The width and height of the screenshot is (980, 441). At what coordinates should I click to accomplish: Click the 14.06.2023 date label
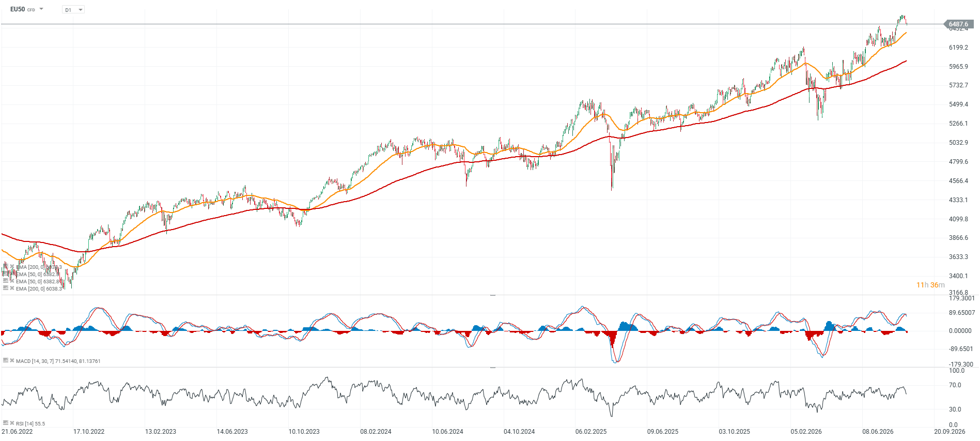(x=232, y=432)
